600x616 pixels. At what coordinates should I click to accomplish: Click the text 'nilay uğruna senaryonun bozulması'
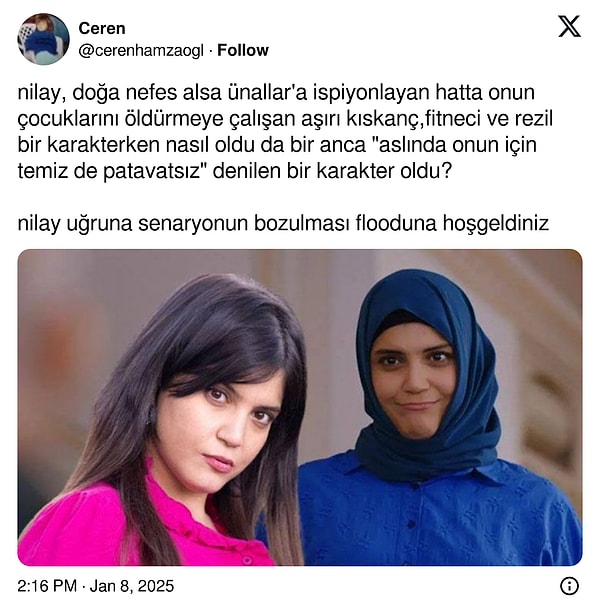click(x=183, y=224)
